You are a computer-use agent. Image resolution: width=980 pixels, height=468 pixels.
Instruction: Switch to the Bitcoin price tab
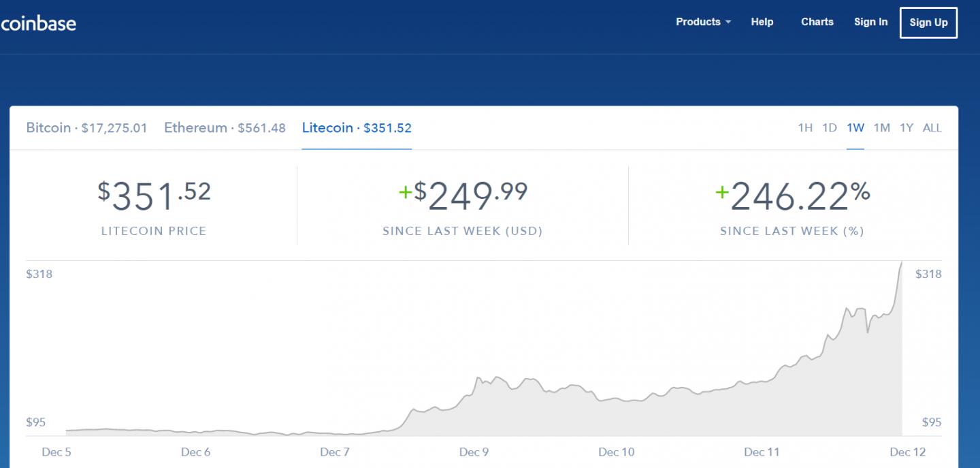86,128
